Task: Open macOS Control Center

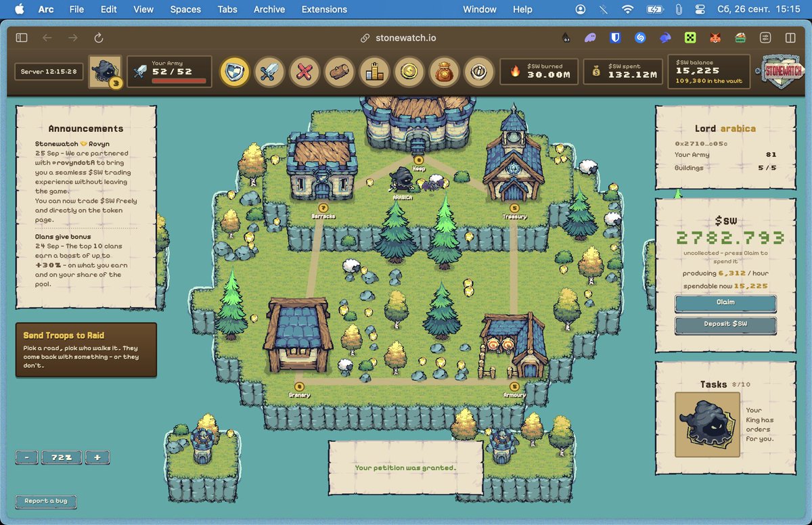Action: (x=700, y=9)
